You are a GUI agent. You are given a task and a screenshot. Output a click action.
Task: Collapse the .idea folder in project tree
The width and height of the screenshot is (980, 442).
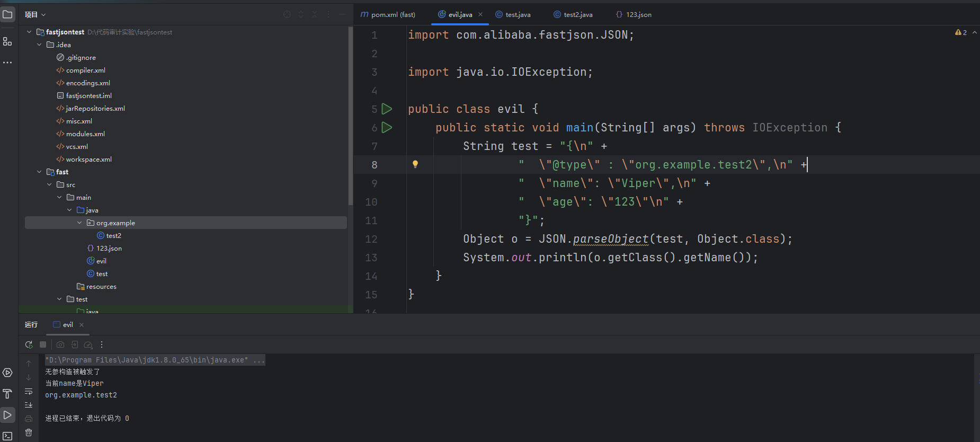click(x=39, y=45)
